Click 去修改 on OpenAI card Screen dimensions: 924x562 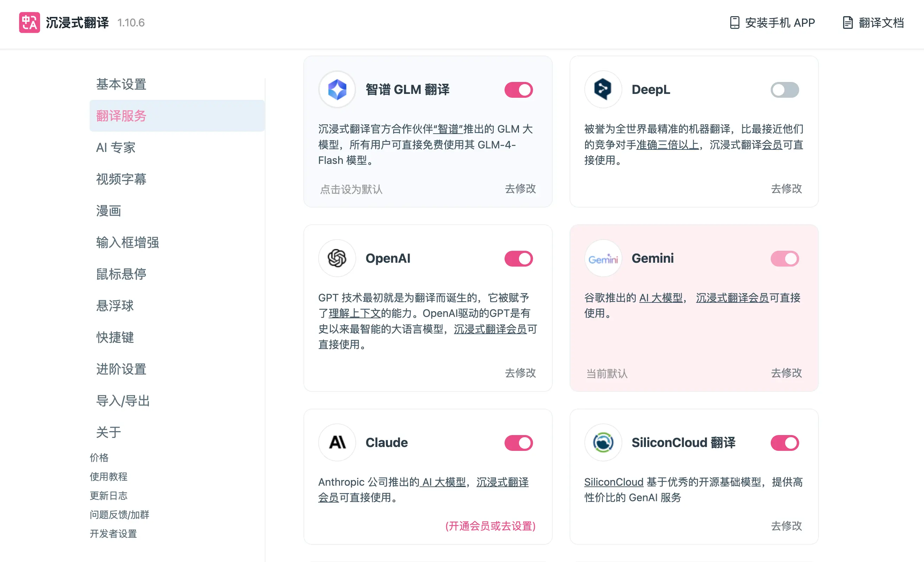coord(520,373)
